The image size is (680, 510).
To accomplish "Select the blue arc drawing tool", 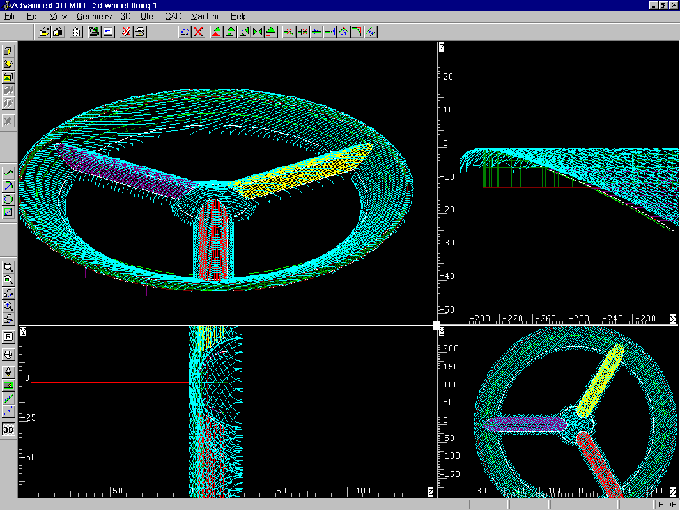I will [8, 186].
